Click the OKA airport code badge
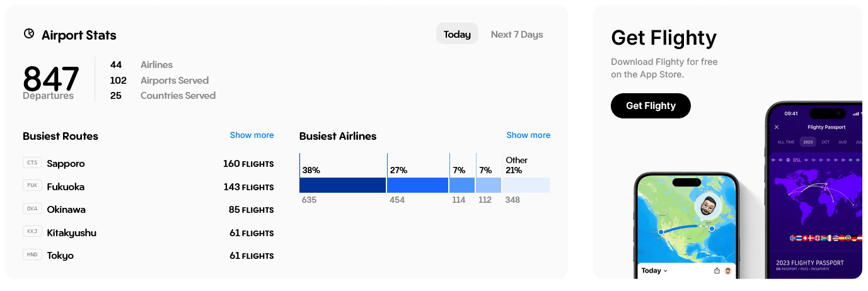This screenshot has width=868, height=291. tap(32, 208)
